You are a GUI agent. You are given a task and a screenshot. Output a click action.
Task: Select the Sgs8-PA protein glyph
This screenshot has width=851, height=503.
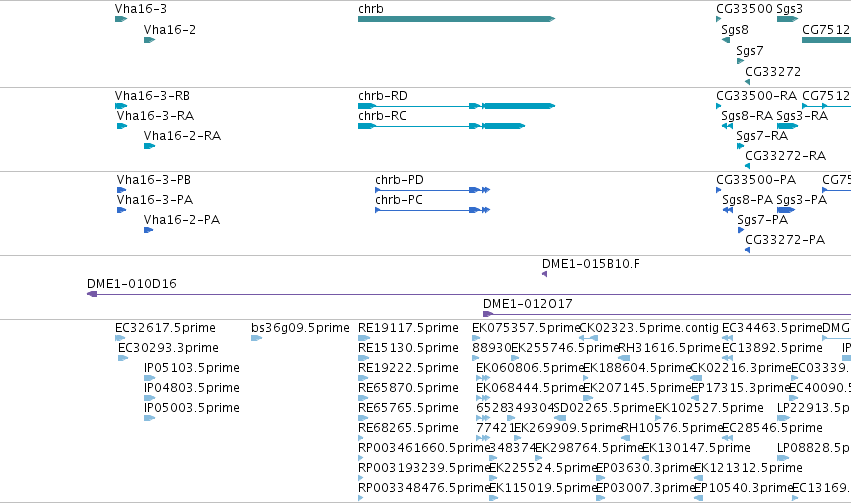tap(728, 210)
